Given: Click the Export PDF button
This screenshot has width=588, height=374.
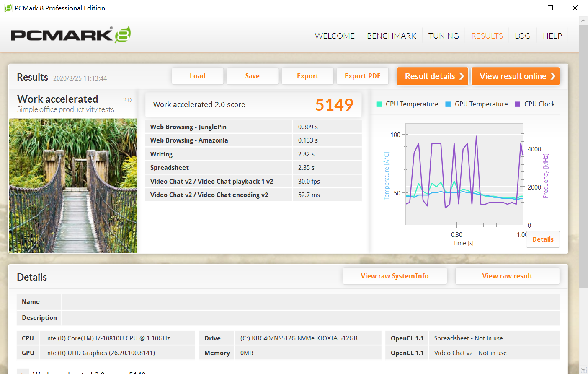Looking at the screenshot, I should 363,76.
